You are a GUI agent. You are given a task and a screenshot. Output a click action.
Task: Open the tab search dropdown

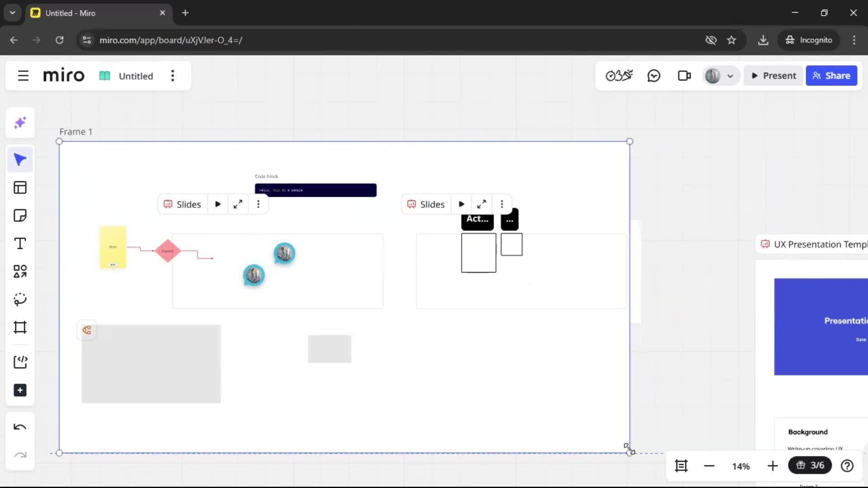click(x=13, y=13)
